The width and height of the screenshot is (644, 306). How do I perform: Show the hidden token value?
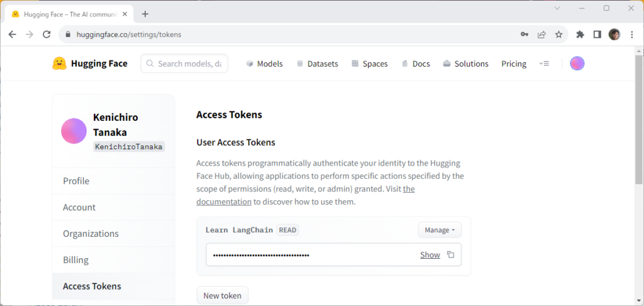[x=430, y=255]
